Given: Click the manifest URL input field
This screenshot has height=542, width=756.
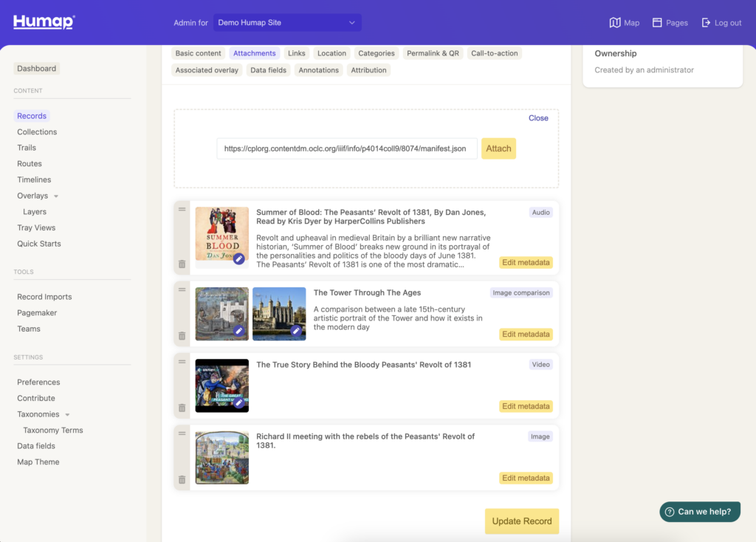Looking at the screenshot, I should tap(346, 148).
